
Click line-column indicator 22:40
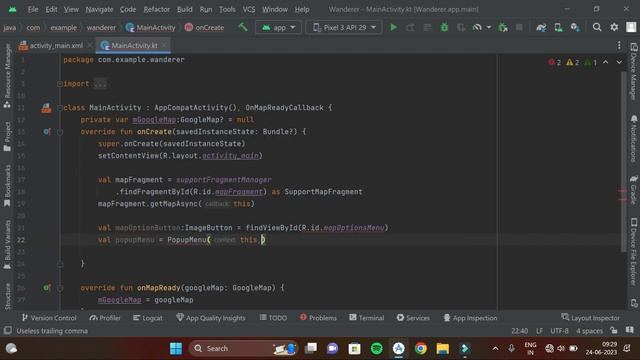[519, 331]
